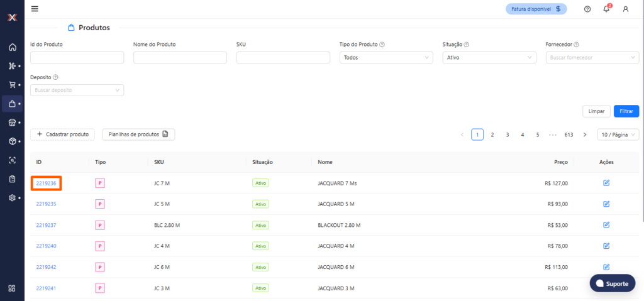Focus the SKU input field

283,57
